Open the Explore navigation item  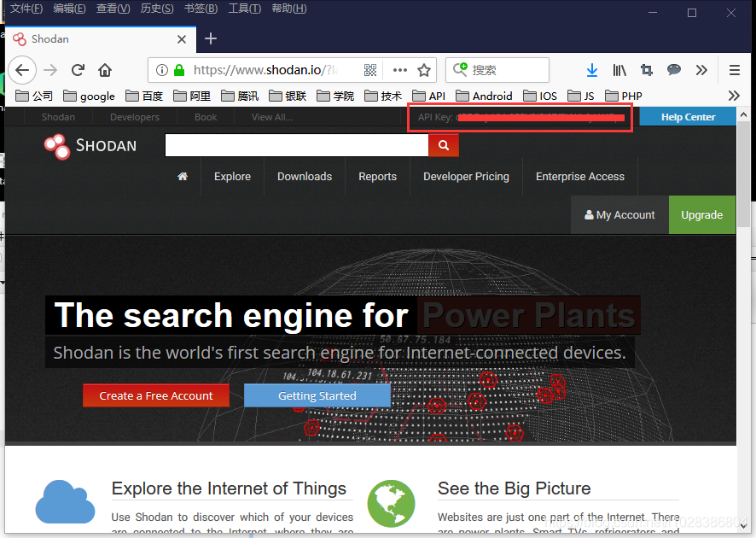(232, 177)
